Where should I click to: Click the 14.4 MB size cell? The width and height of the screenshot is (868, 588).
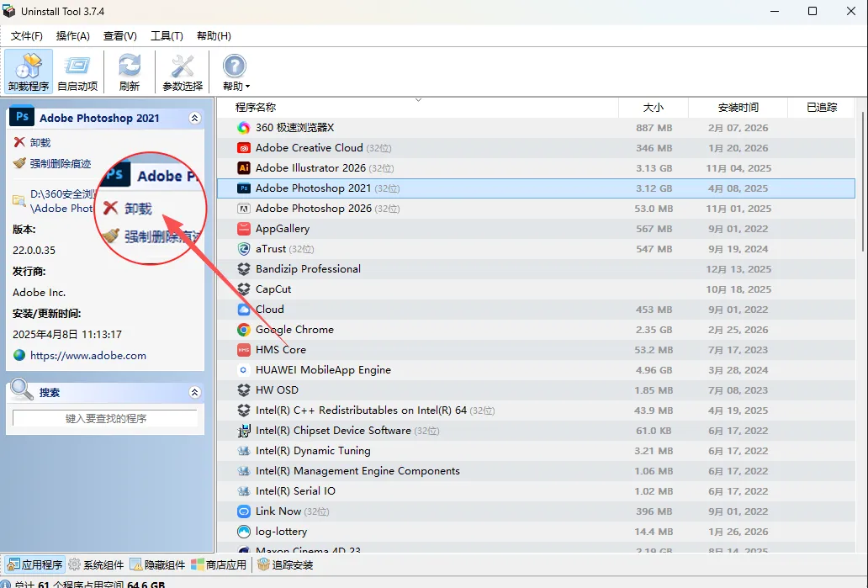tap(654, 532)
